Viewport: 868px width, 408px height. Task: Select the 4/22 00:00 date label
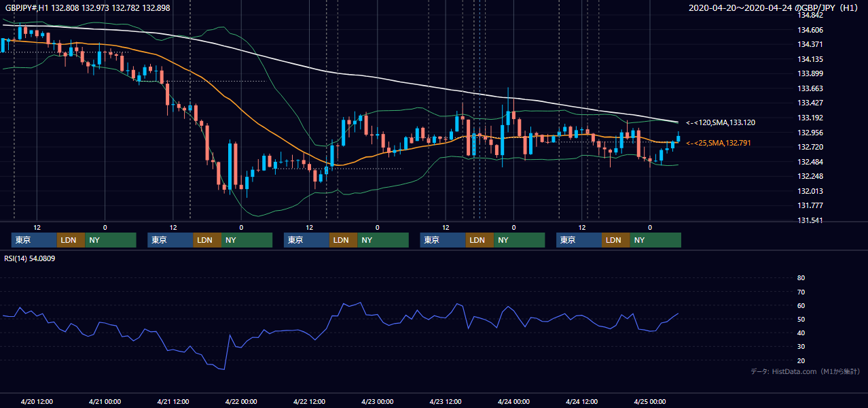(241, 401)
